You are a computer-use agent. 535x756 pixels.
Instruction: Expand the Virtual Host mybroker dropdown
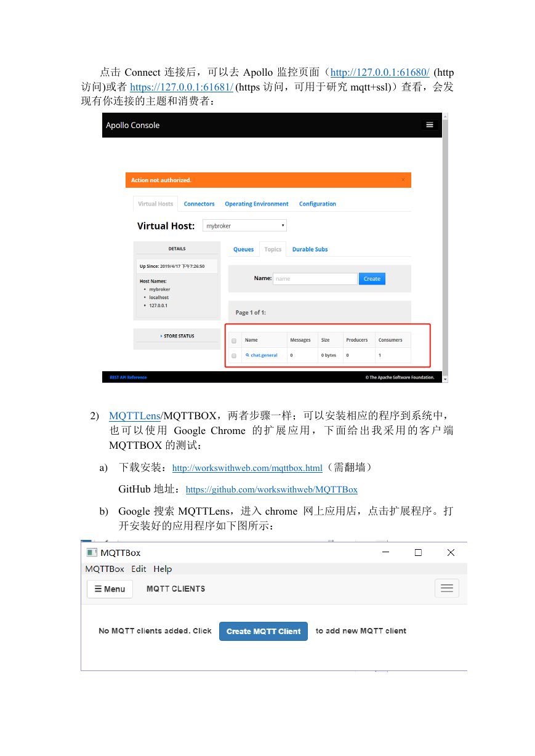[244, 226]
